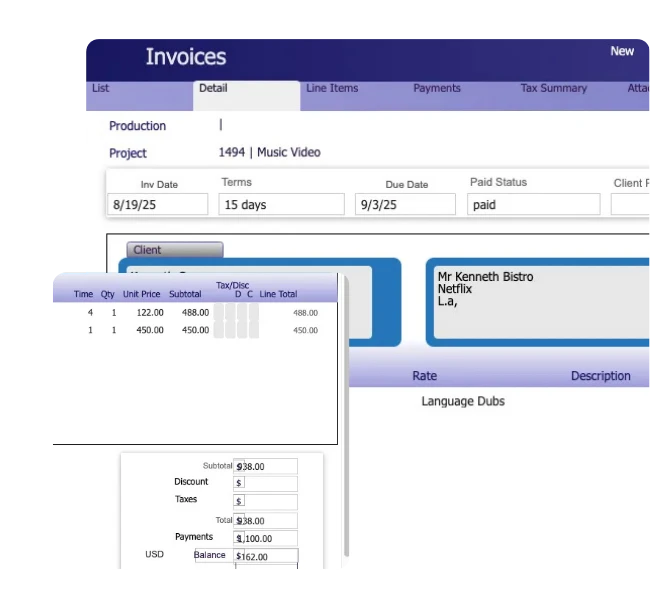This screenshot has width=650, height=595.
Task: Click the Payments field 1,100.00
Action: [x=265, y=538]
